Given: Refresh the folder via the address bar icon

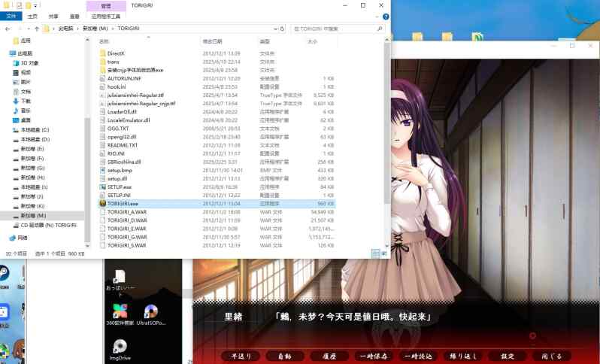Looking at the screenshot, I should pyautogui.click(x=283, y=29).
